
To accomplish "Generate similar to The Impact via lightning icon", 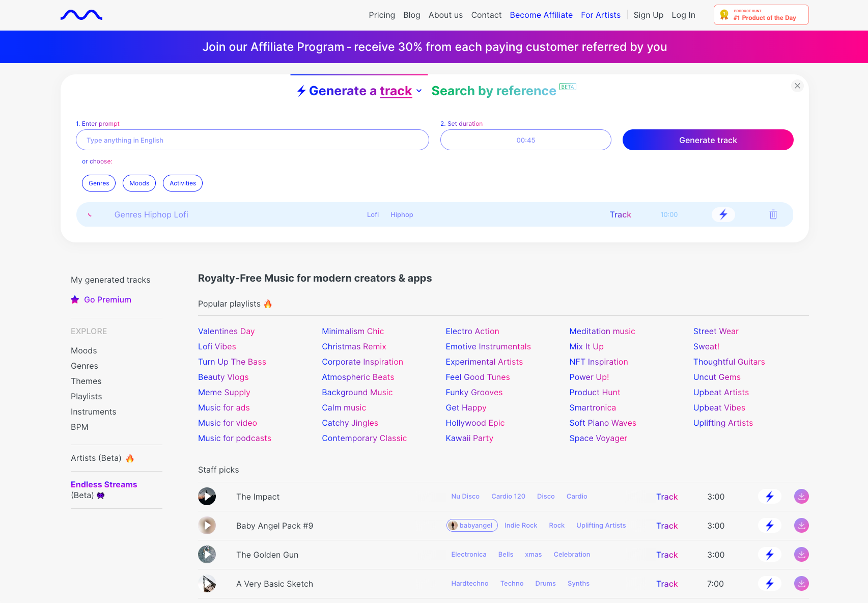I will click(x=770, y=496).
